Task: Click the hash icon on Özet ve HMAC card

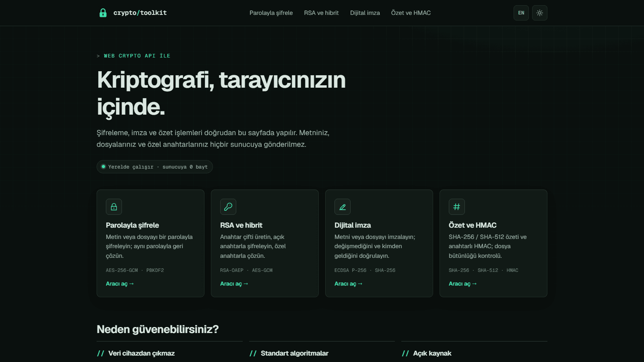Action: tap(457, 207)
